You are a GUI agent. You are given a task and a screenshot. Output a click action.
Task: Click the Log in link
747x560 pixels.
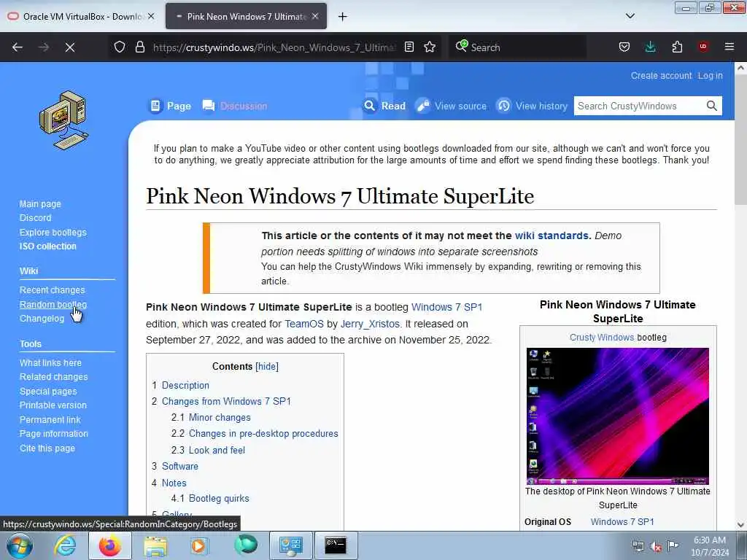click(x=711, y=76)
